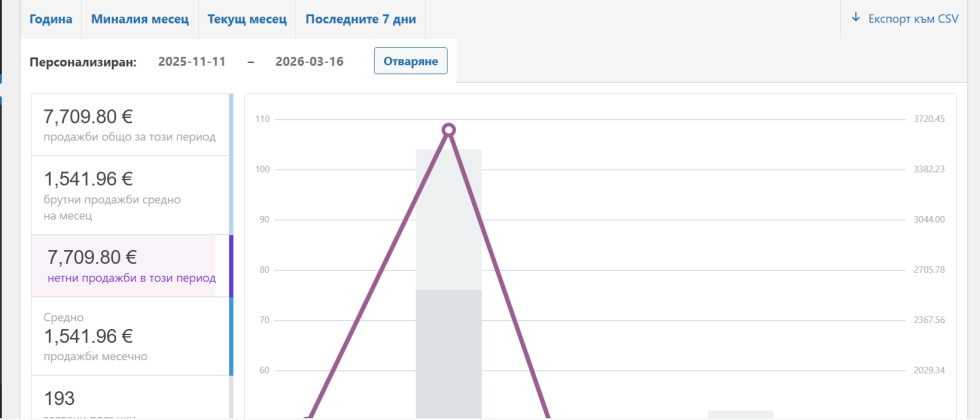Highlight the нетни продажби в този период item

click(130, 266)
